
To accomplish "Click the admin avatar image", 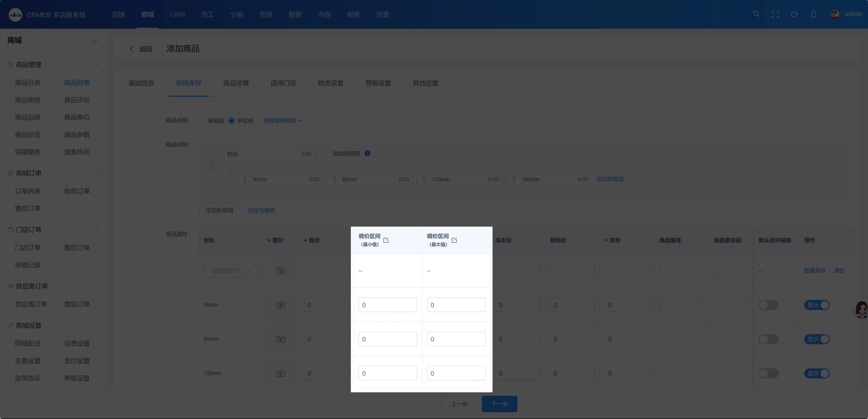I will click(x=834, y=14).
